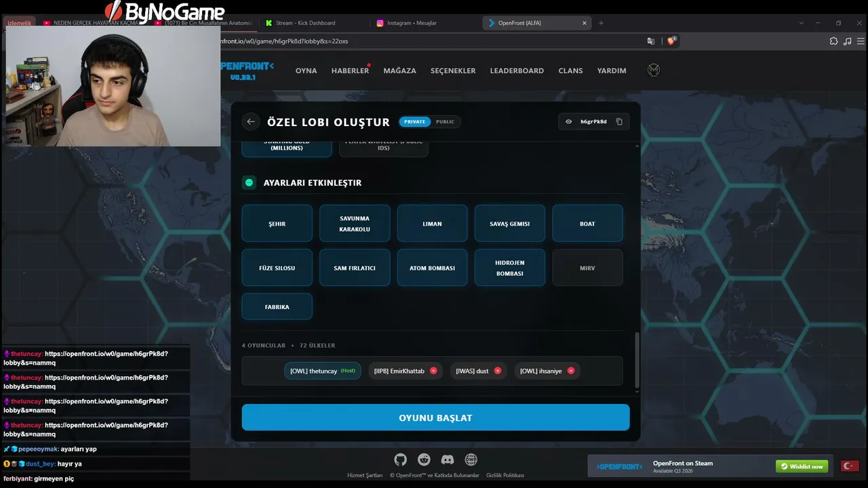Open the SEÇENEKLER options menu
Screen dimensions: 868x488
[x=453, y=70]
